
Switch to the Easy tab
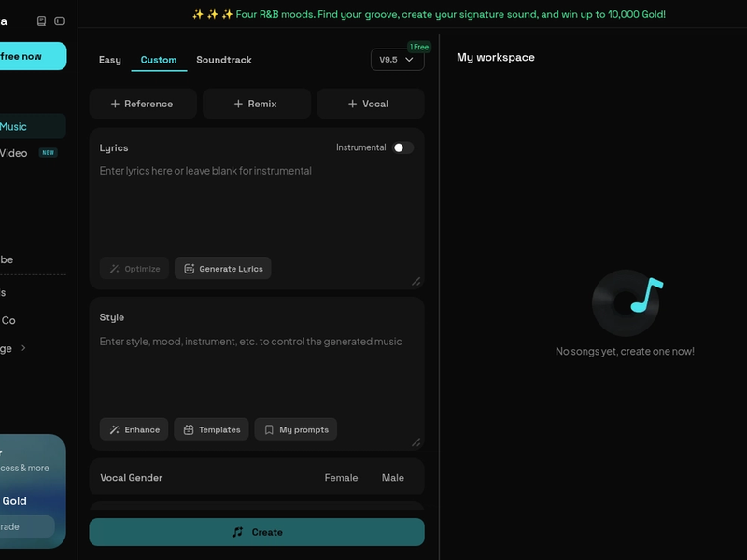click(x=110, y=60)
